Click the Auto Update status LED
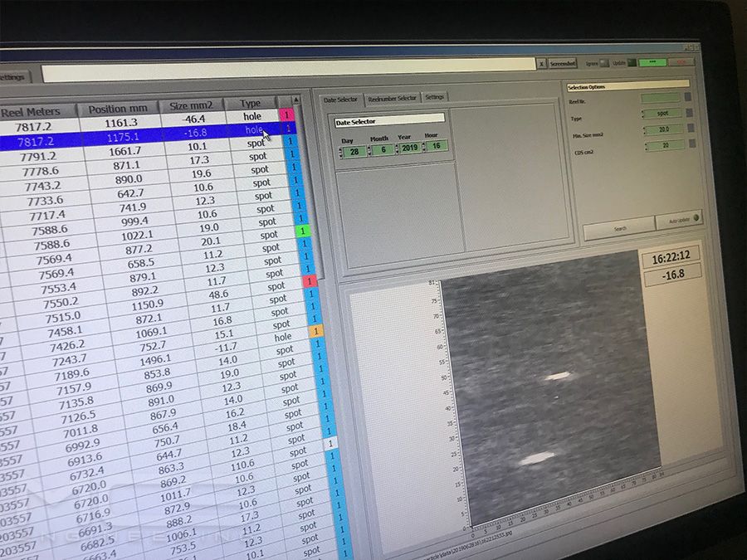747x560 pixels. (696, 217)
